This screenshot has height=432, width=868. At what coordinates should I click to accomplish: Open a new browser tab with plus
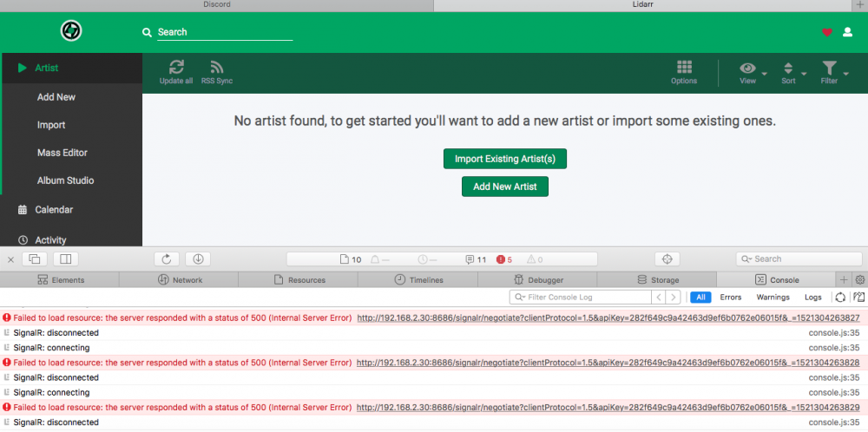[859, 4]
